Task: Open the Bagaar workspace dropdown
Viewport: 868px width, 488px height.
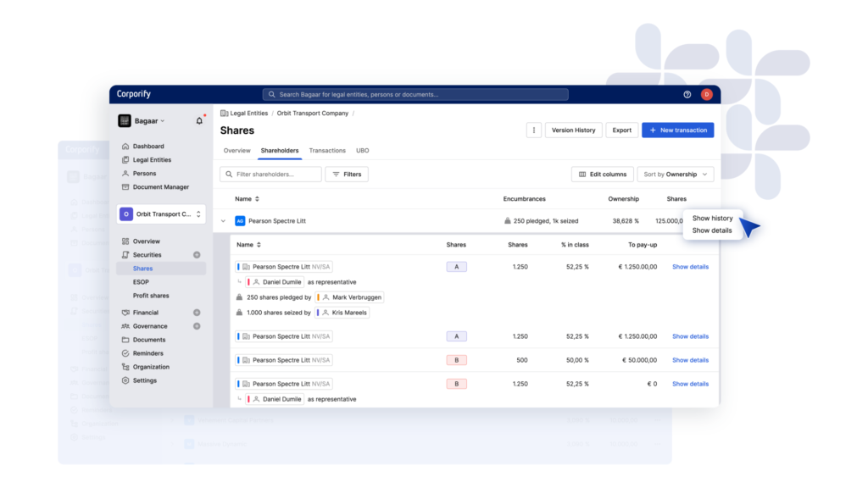Action: tap(149, 121)
